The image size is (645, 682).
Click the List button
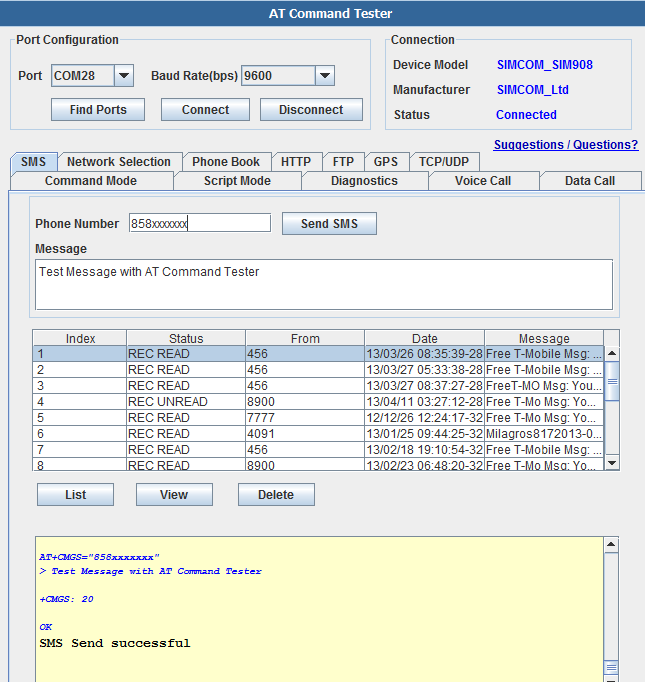[75, 495]
